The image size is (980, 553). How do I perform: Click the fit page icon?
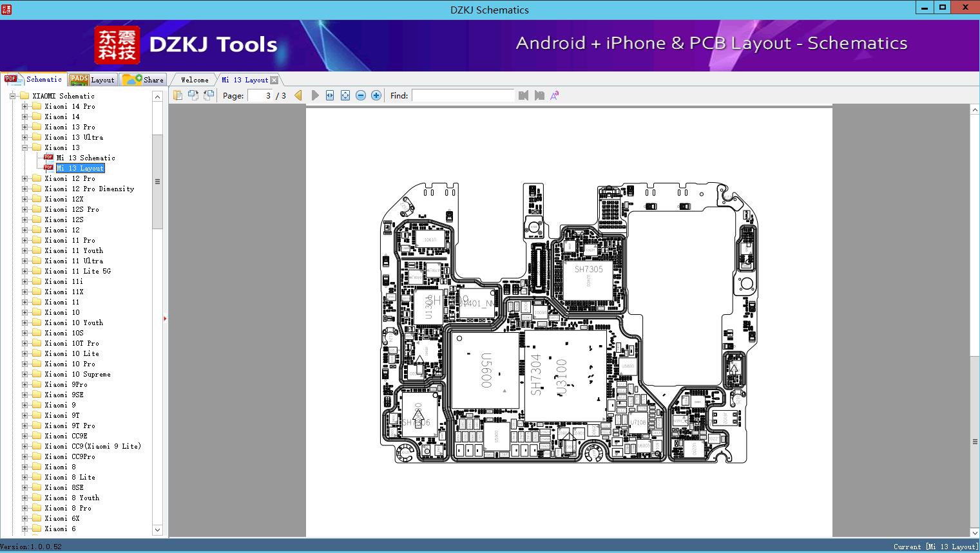coord(345,95)
